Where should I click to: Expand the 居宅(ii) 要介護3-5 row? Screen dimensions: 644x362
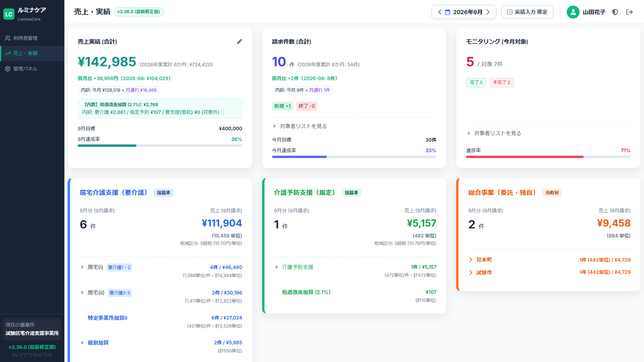coord(161,296)
